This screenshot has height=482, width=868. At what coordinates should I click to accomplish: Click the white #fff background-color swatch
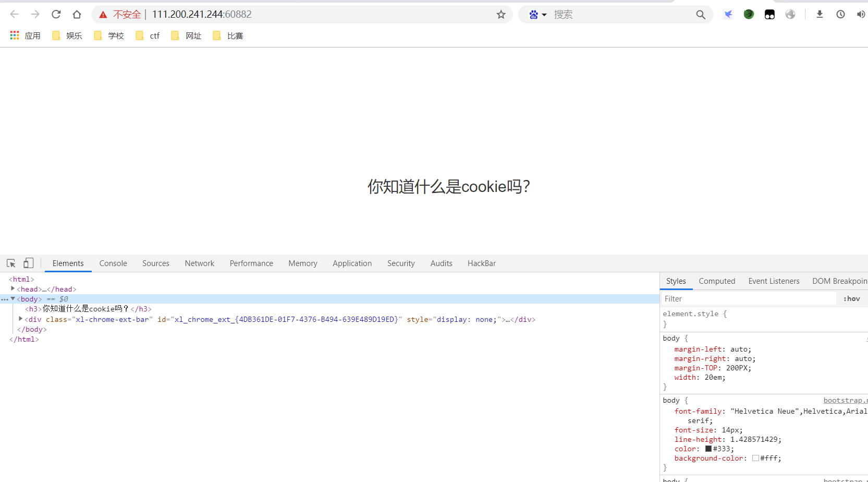pos(756,458)
